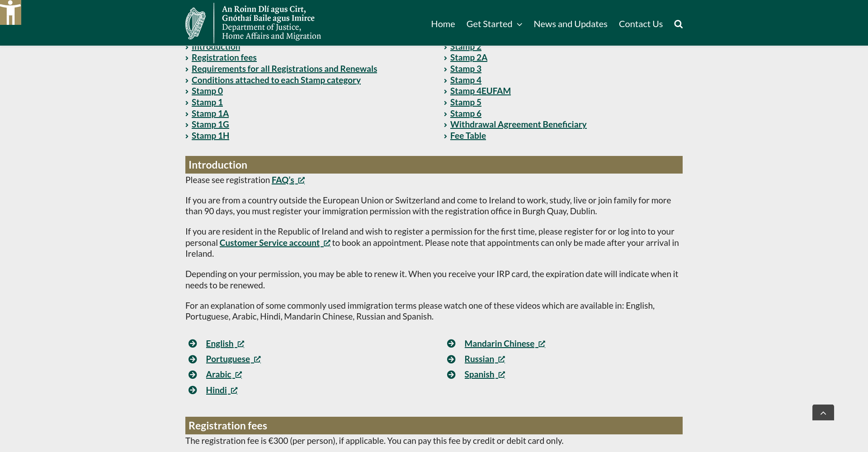Screen dimensions: 868x452
Task: Jump to Stamp 4 section
Action: pyautogui.click(x=466, y=80)
